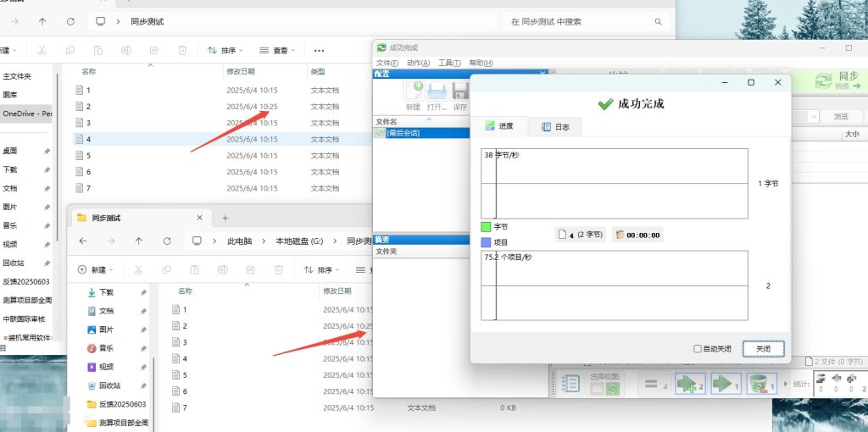Switch to the 日志 log tab
Screen dimensions: 868x432
[555, 126]
